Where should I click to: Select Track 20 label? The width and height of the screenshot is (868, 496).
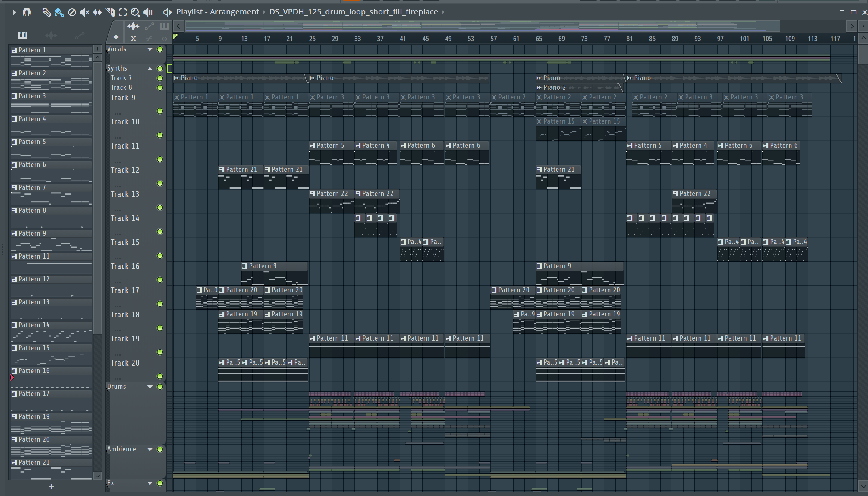125,363
